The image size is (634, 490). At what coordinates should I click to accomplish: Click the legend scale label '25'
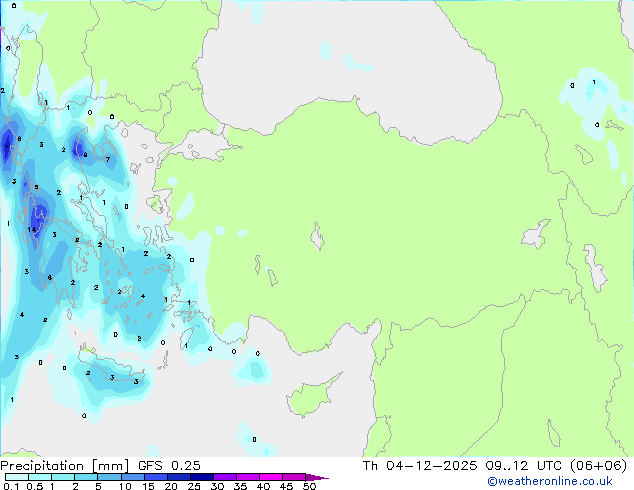[194, 486]
